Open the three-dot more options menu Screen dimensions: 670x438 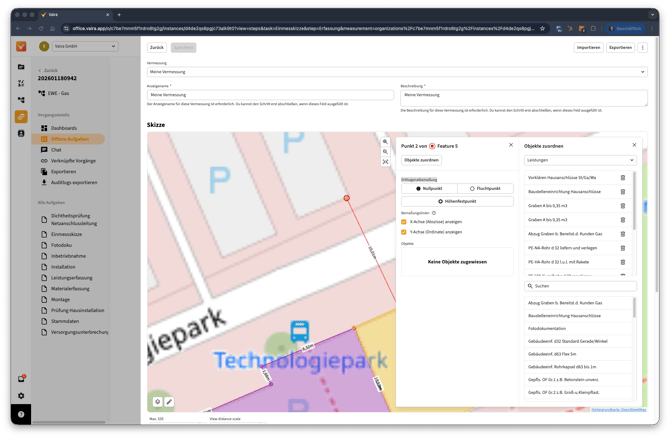coord(643,47)
